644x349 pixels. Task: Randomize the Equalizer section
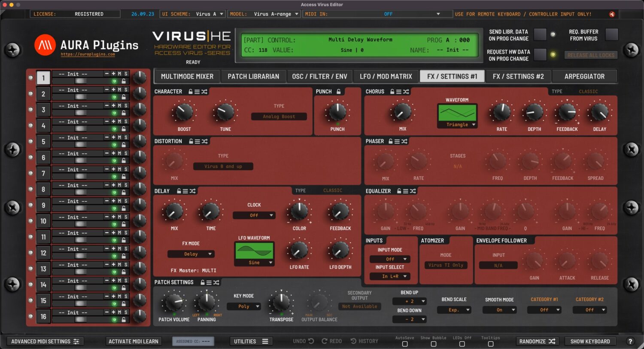[x=413, y=191]
